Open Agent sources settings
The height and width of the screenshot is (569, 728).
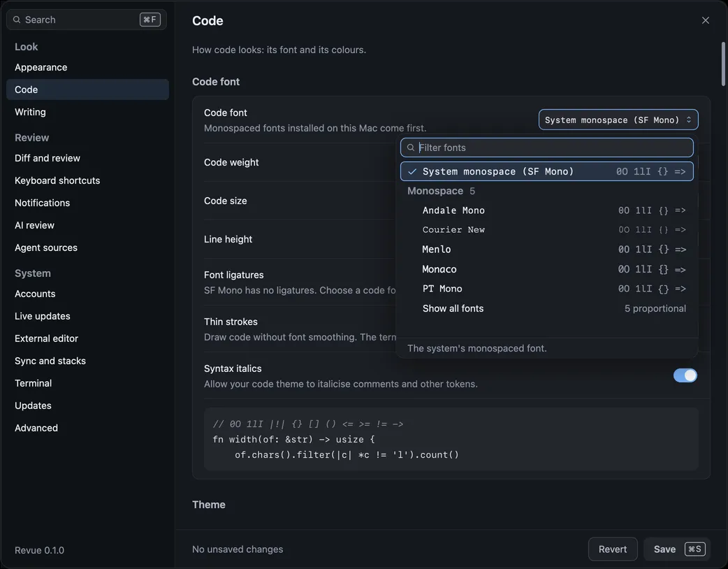point(87,247)
